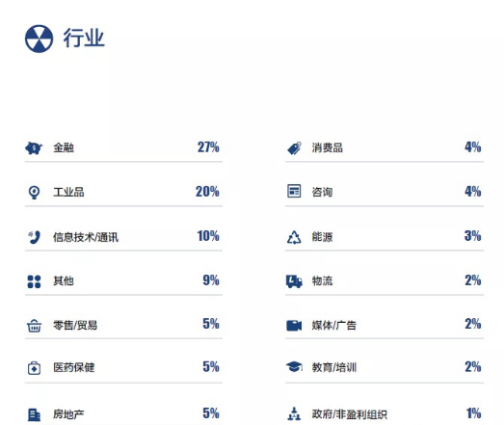Viewport: 504px width, 425px height.
Task: Click the lightbulb icon for 工业品
Action: [34, 192]
